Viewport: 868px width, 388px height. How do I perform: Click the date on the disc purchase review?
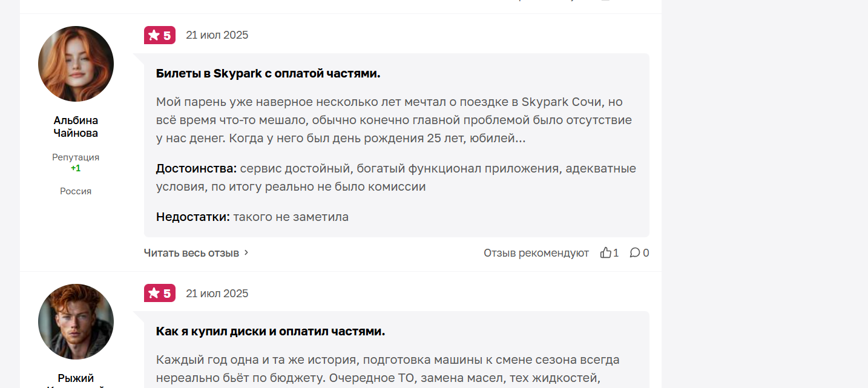click(217, 293)
